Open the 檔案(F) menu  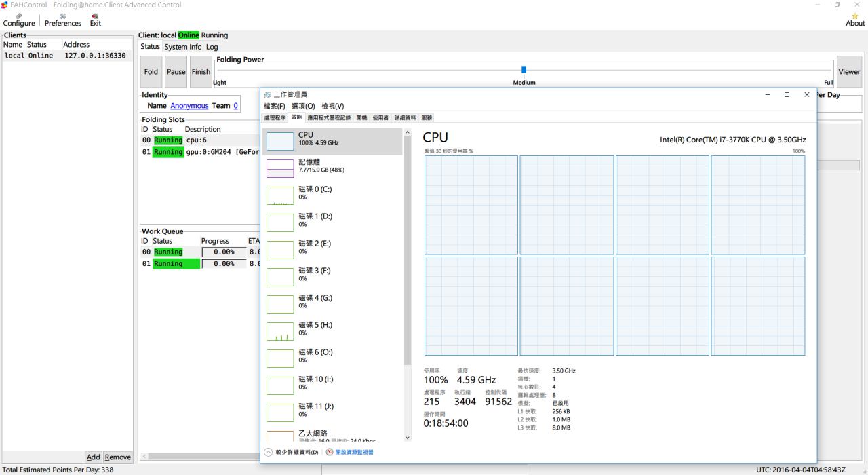pos(275,106)
